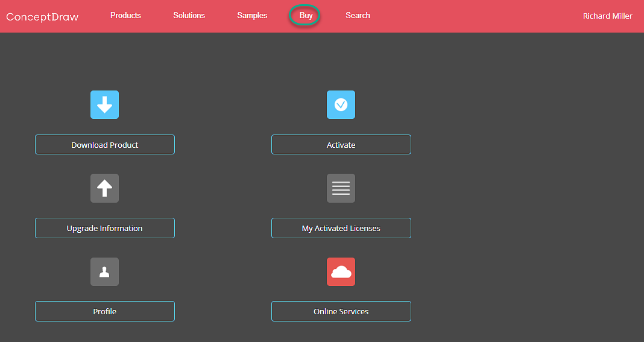
Task: Click the blue Activate checkmark icon
Action: coord(341,105)
